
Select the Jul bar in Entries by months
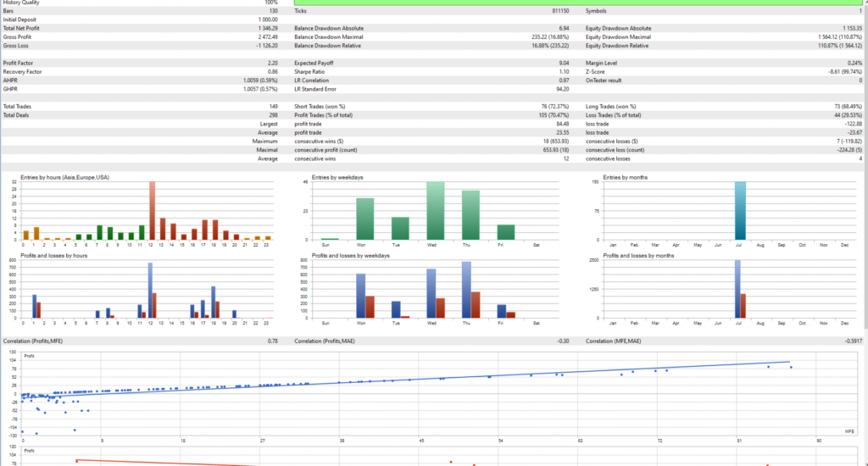(740, 210)
